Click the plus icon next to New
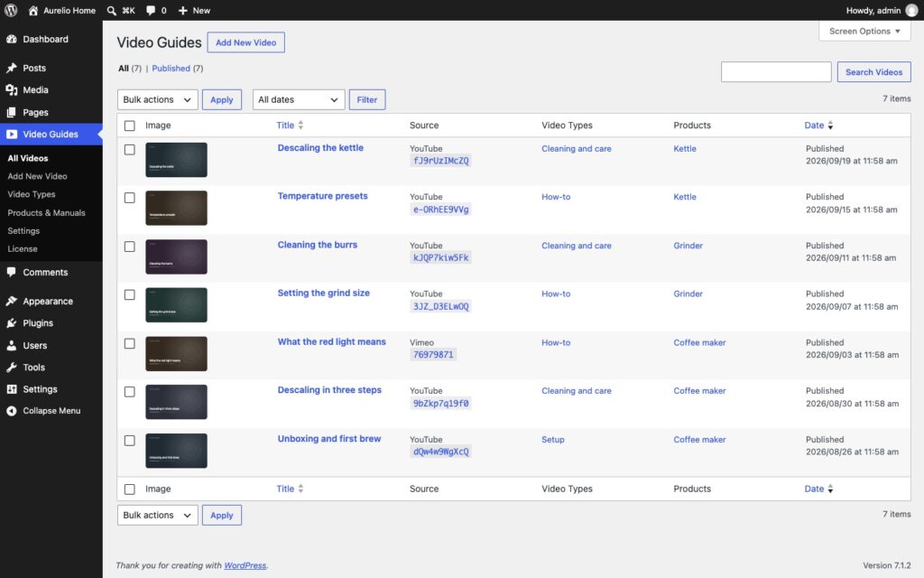Screen dimensions: 924x578 pyautogui.click(x=182, y=10)
